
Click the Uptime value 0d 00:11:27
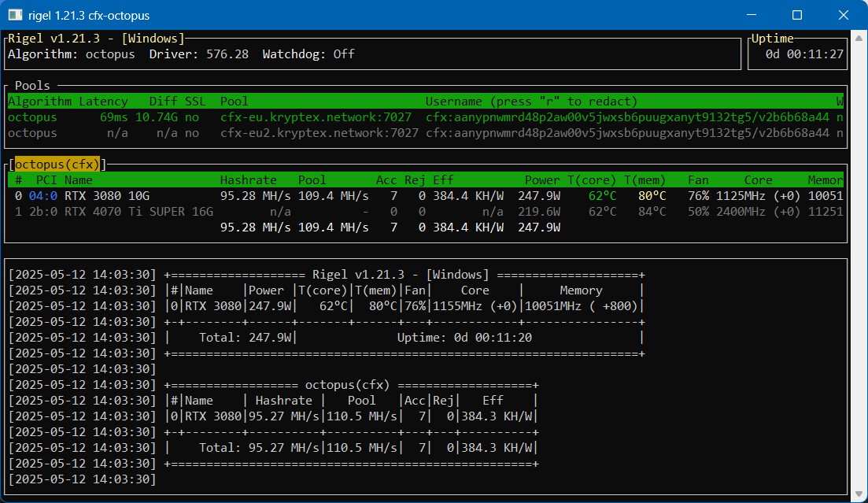(804, 54)
